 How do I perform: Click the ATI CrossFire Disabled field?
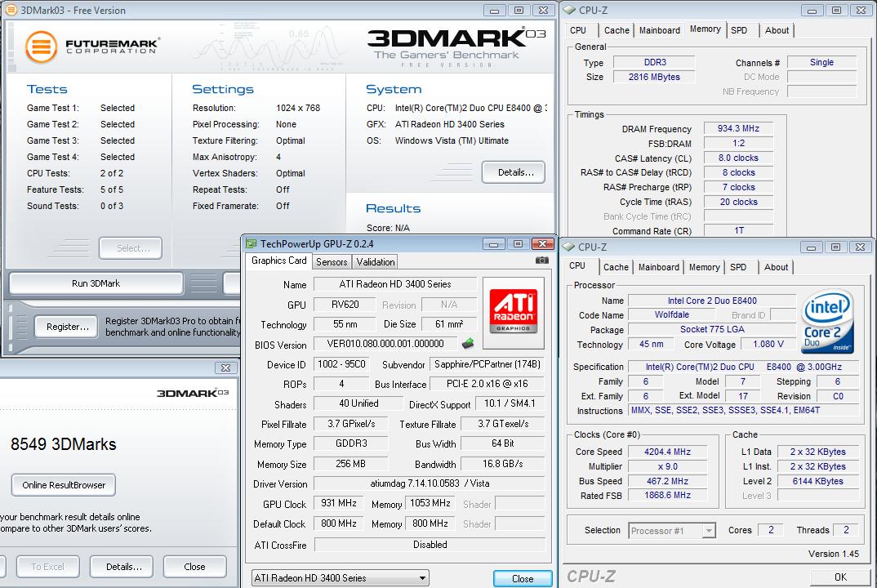[430, 545]
